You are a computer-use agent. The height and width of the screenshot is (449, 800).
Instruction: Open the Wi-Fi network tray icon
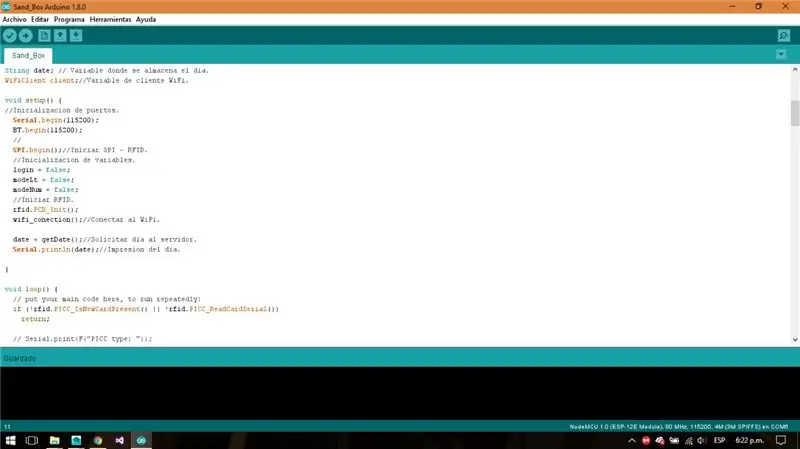click(x=689, y=440)
